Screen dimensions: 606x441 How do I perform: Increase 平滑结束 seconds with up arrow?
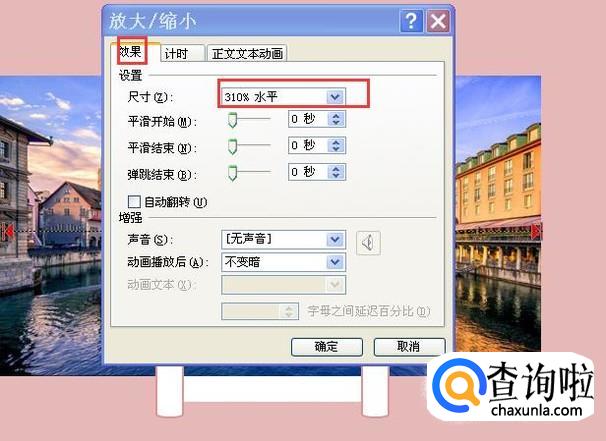[x=336, y=142]
